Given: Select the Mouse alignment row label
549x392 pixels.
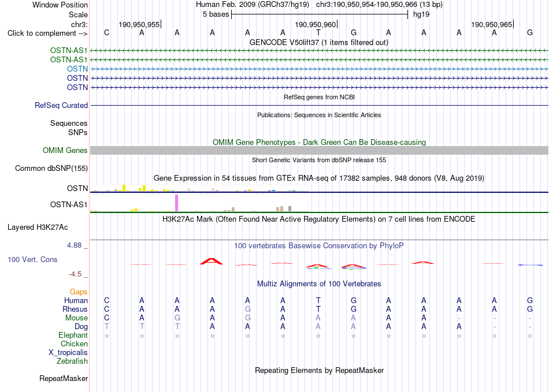Looking at the screenshot, I should pyautogui.click(x=76, y=318).
